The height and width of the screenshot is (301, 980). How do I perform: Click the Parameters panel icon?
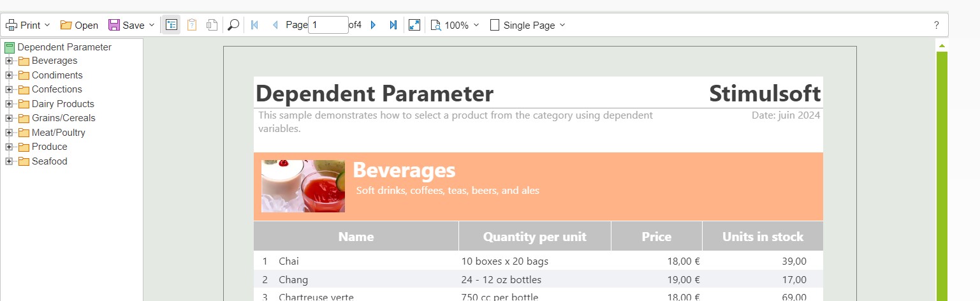click(192, 25)
